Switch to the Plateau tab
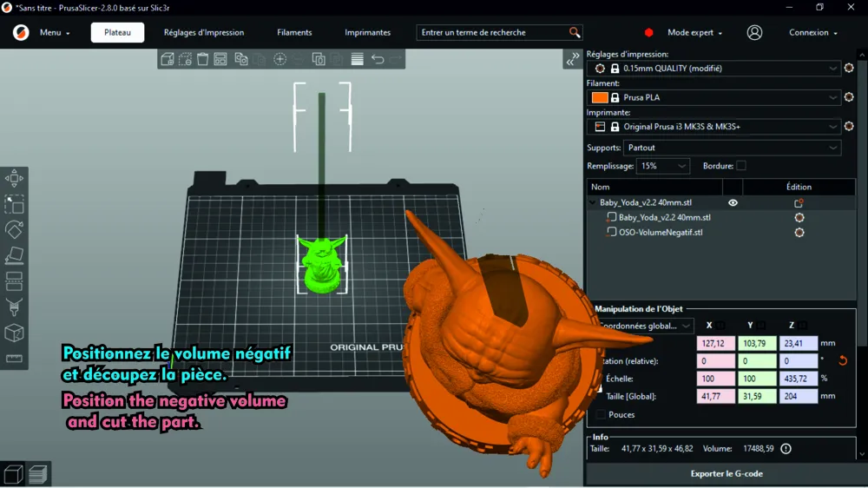The image size is (868, 488). point(117,33)
